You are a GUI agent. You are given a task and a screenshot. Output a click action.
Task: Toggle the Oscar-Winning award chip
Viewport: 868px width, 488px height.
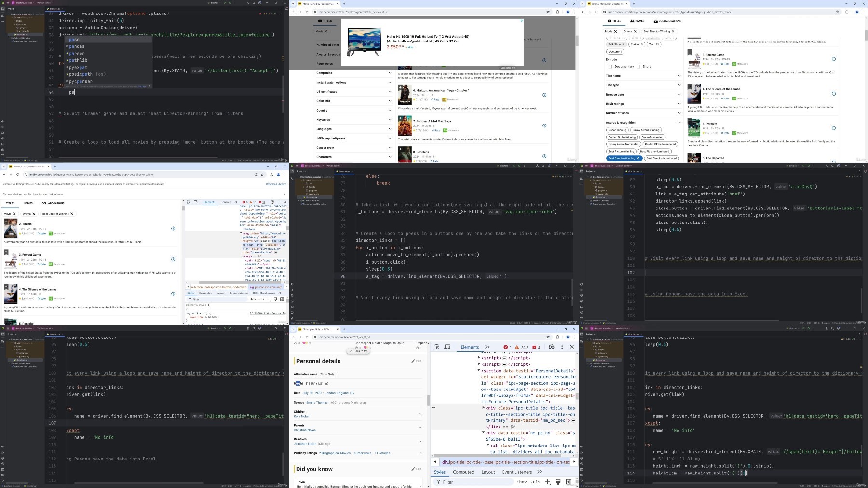617,130
